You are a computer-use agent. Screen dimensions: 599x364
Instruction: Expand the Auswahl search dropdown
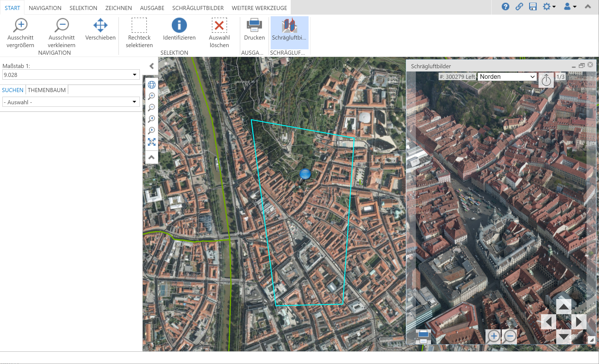(x=134, y=102)
